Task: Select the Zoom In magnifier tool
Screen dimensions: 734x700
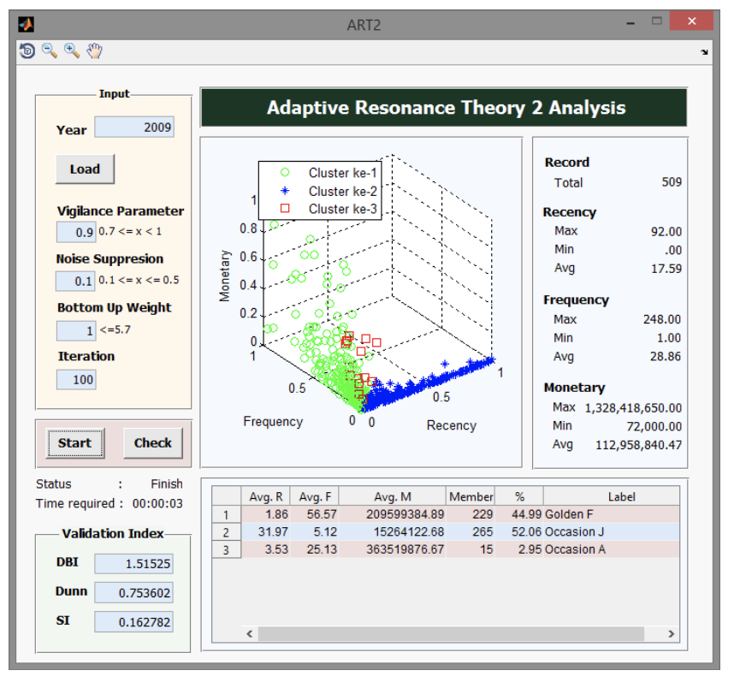Action: click(x=72, y=51)
